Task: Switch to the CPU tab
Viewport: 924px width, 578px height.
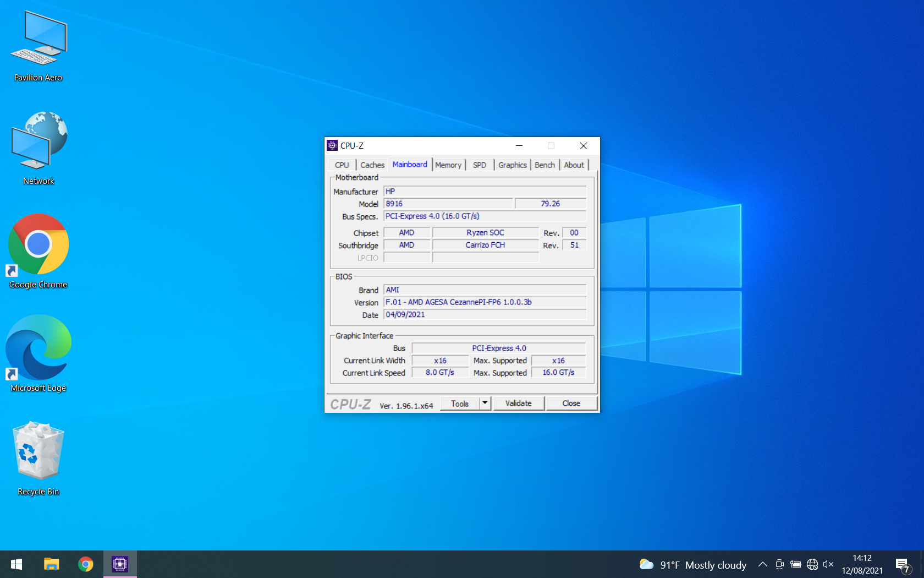Action: click(342, 165)
